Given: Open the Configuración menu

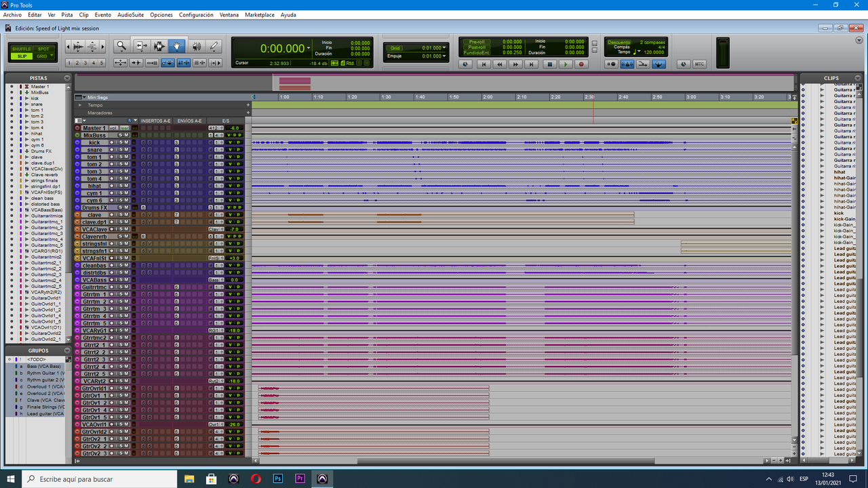Looking at the screenshot, I should tap(196, 14).
